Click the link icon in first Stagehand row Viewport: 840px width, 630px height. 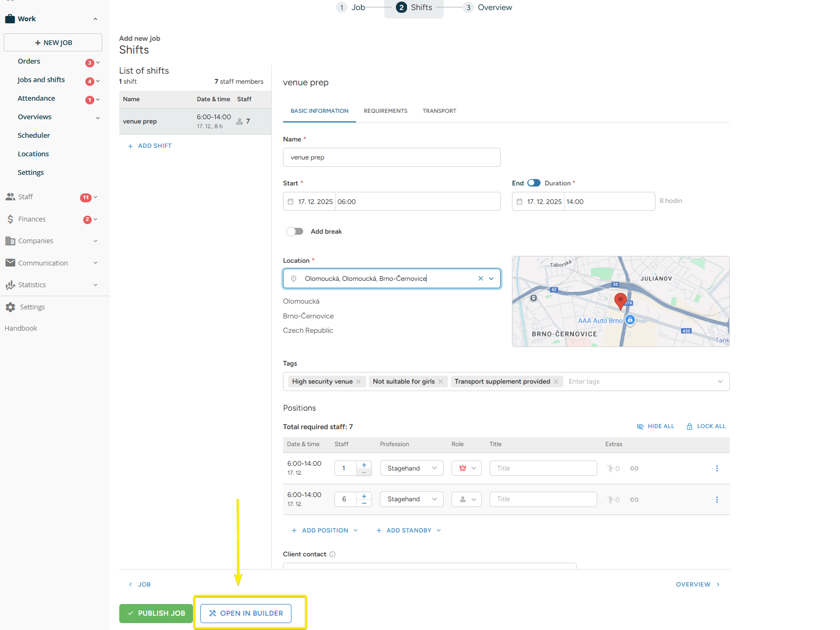click(x=634, y=468)
